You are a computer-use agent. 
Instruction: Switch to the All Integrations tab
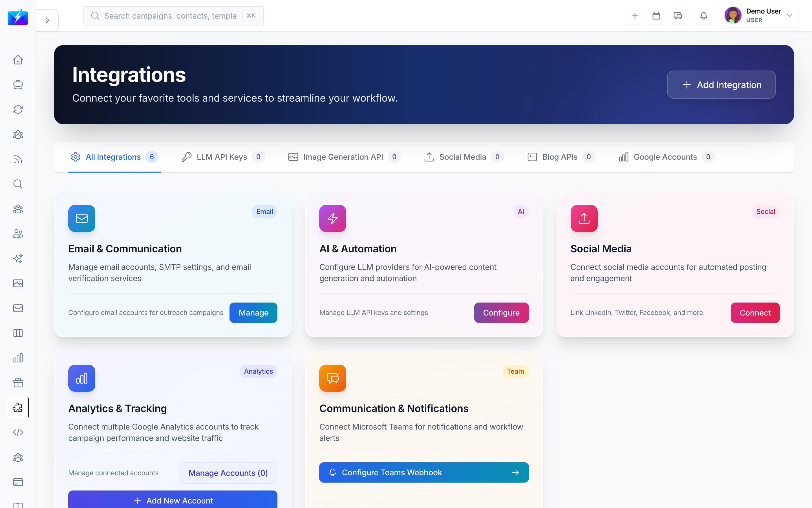click(114, 157)
